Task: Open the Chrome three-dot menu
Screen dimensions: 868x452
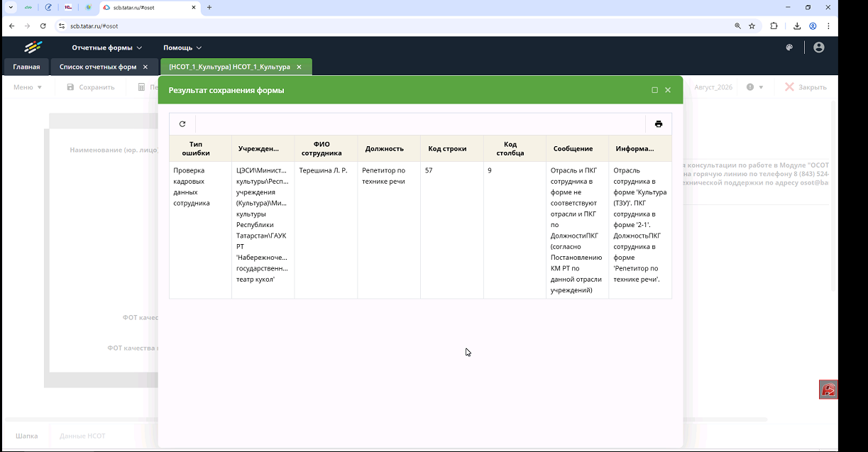Action: coord(828,26)
